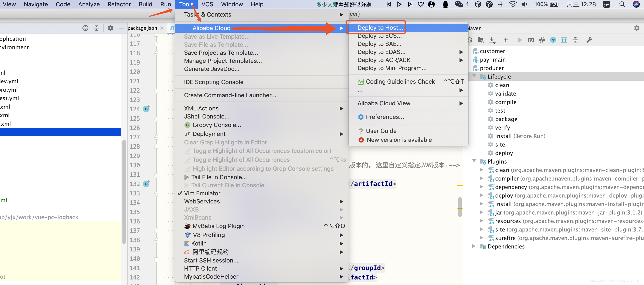
Task: Expand surefire plugin node
Action: click(x=481, y=238)
